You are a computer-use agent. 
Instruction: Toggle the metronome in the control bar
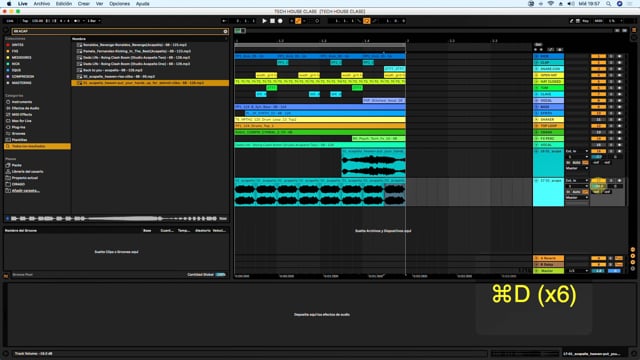pyautogui.click(x=78, y=21)
